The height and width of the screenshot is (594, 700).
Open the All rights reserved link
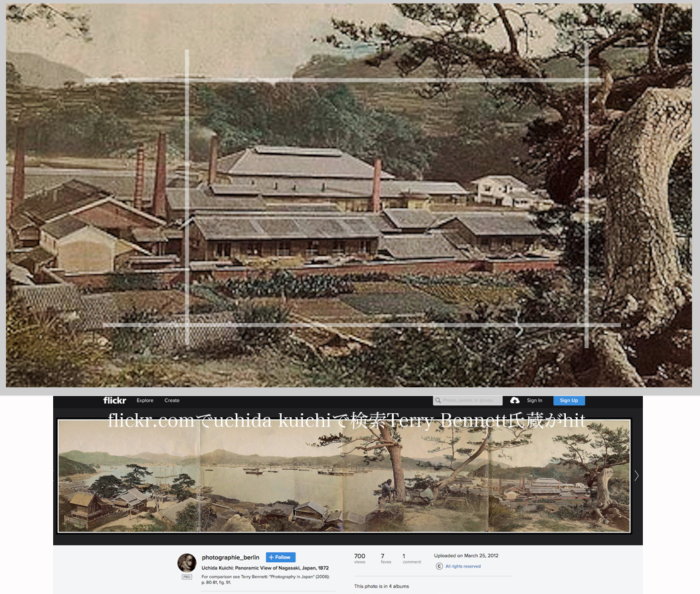463,566
